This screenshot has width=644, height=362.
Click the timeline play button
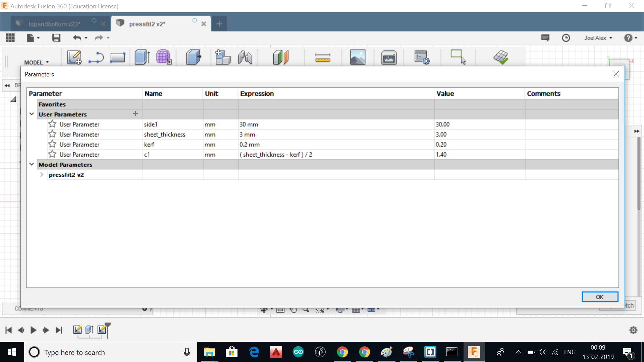click(x=33, y=330)
